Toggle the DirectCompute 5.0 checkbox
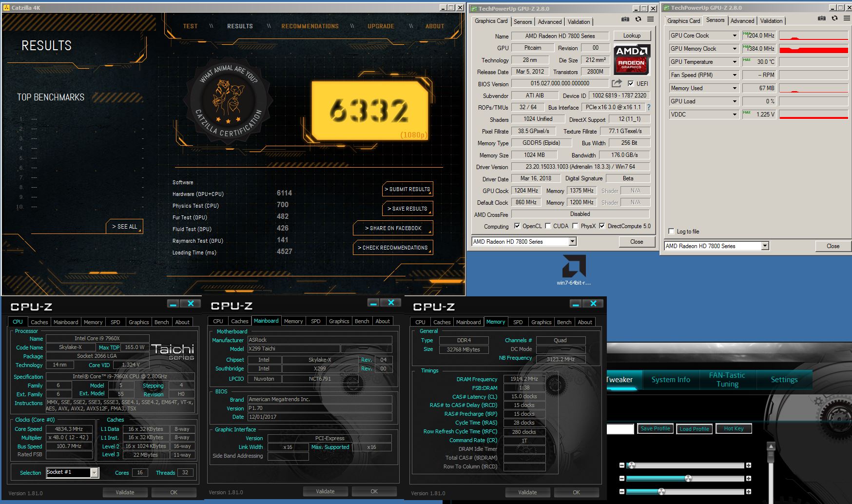The width and height of the screenshot is (852, 504). 602,226
